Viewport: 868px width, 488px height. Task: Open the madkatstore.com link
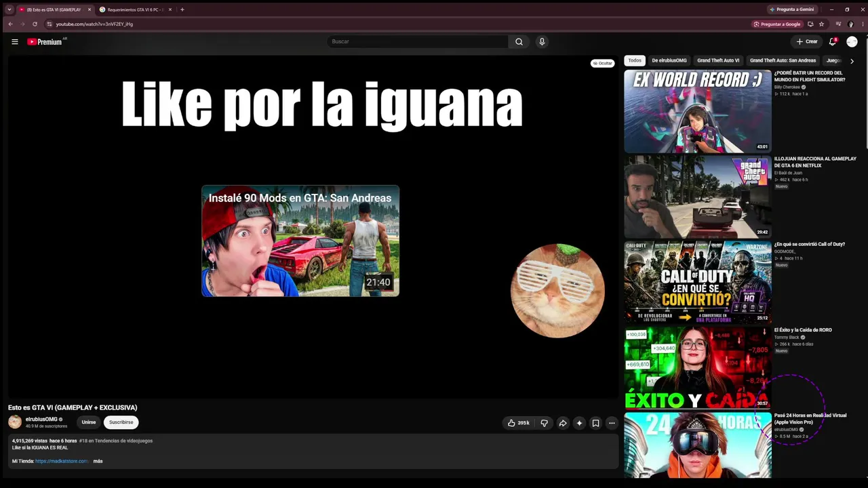[x=62, y=461]
